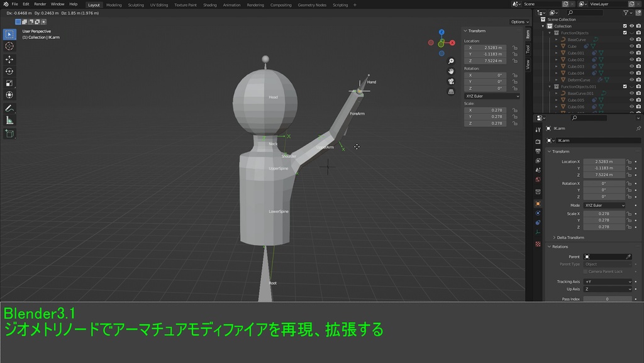Open the Object Data properties tab icon
Viewport: 644px width, 363px height.
(538, 232)
